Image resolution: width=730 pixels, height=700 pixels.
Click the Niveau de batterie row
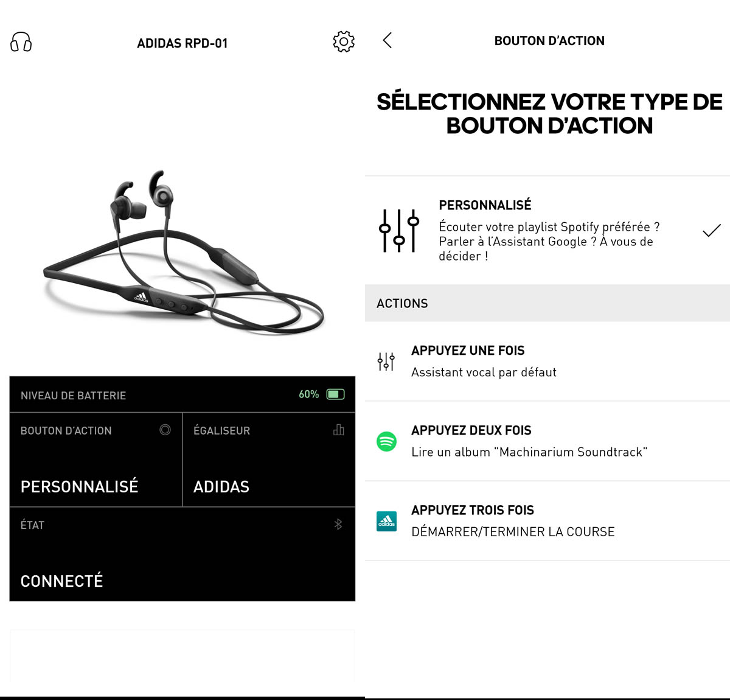[x=182, y=394]
